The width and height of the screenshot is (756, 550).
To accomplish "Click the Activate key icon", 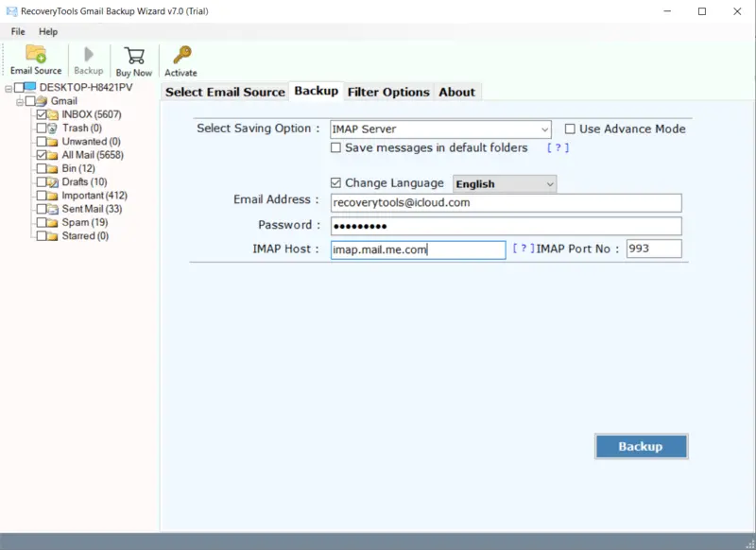I will pyautogui.click(x=180, y=56).
